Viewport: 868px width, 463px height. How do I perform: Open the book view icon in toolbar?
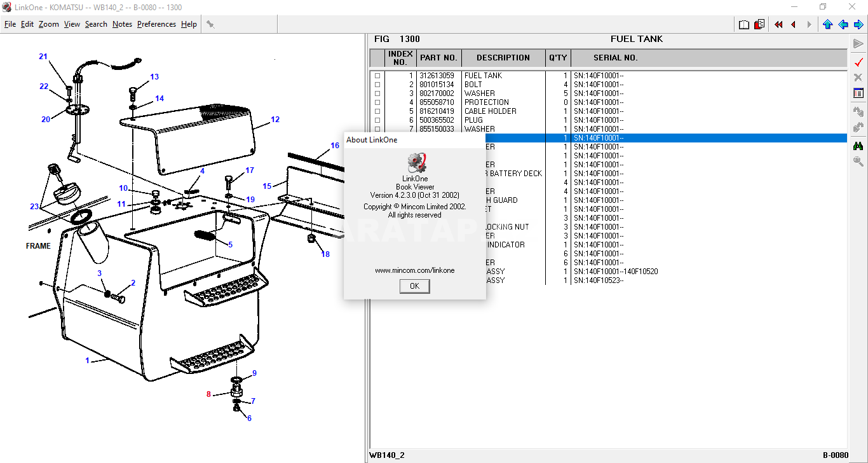(x=744, y=24)
